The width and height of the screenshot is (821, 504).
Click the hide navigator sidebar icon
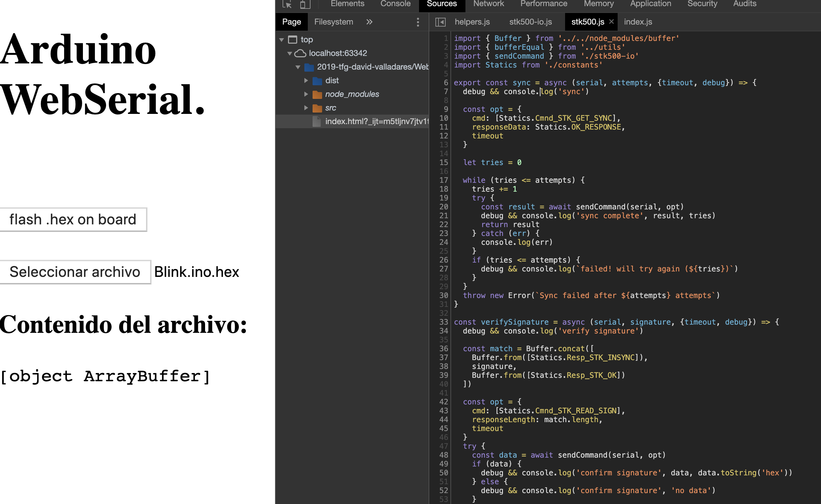pos(440,22)
